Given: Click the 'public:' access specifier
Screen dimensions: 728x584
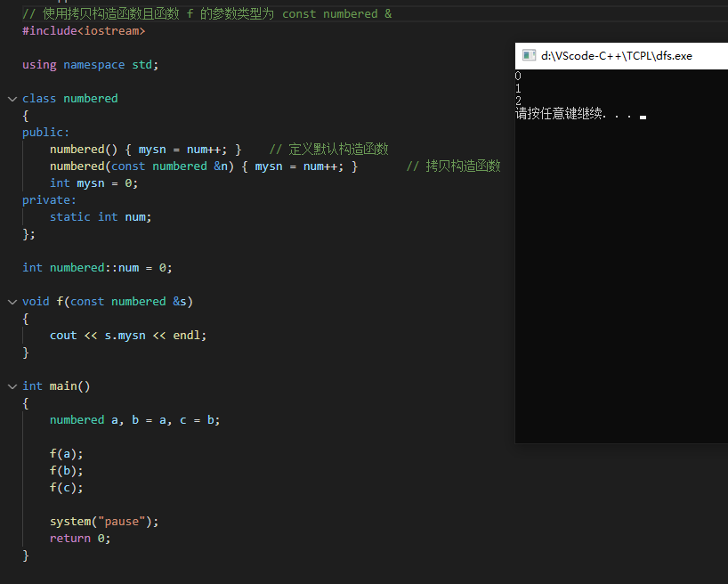Looking at the screenshot, I should [x=46, y=133].
